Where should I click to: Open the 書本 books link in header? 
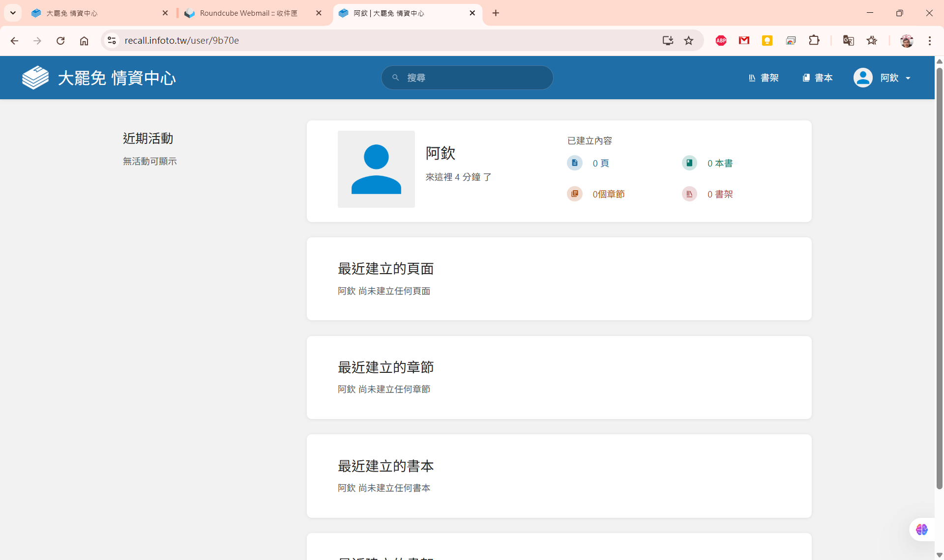tap(818, 78)
